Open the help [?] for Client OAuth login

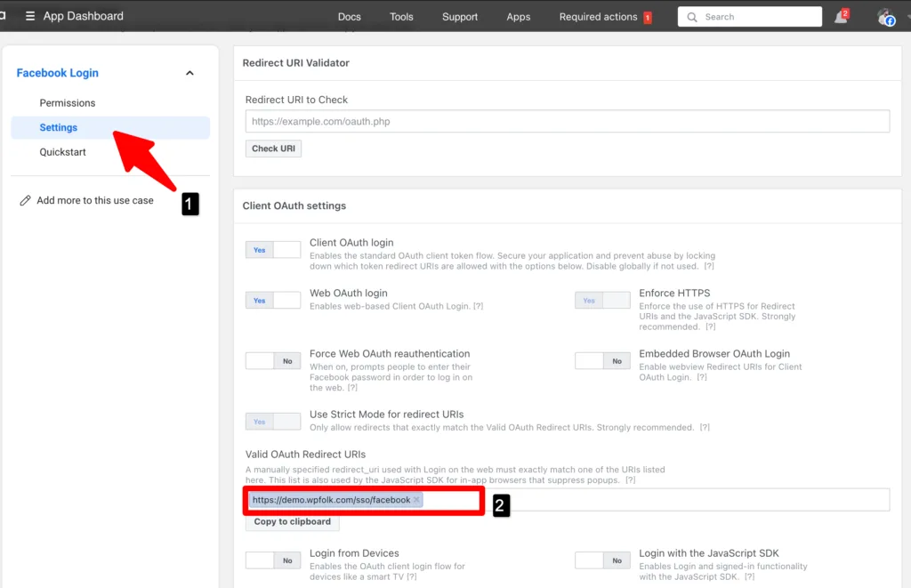(x=709, y=266)
